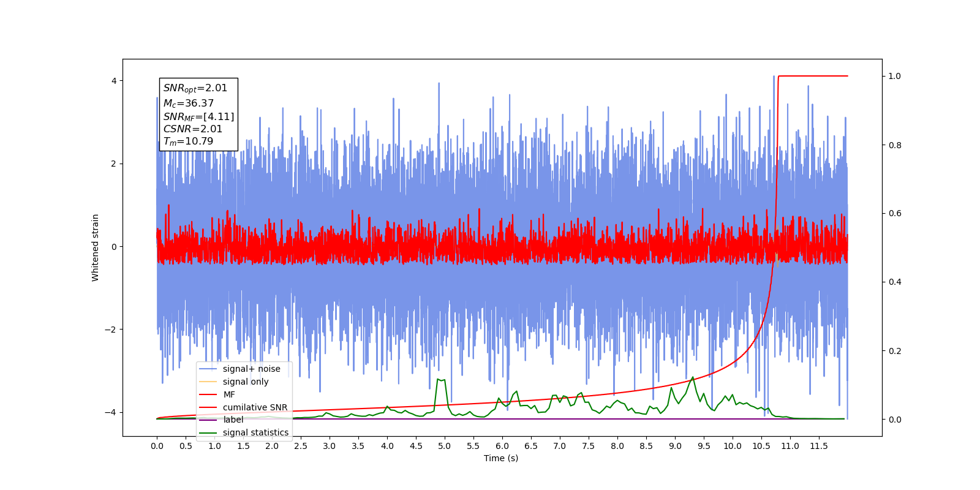This screenshot has height=490, width=980.
Task: Click the 0.6 tick on right axis
Action: pos(895,214)
